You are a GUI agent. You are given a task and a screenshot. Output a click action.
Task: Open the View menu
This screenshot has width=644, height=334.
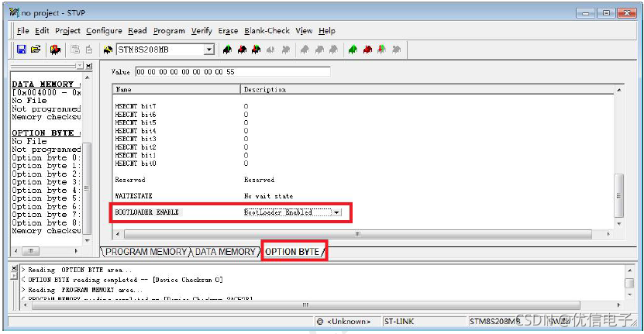pyautogui.click(x=304, y=31)
